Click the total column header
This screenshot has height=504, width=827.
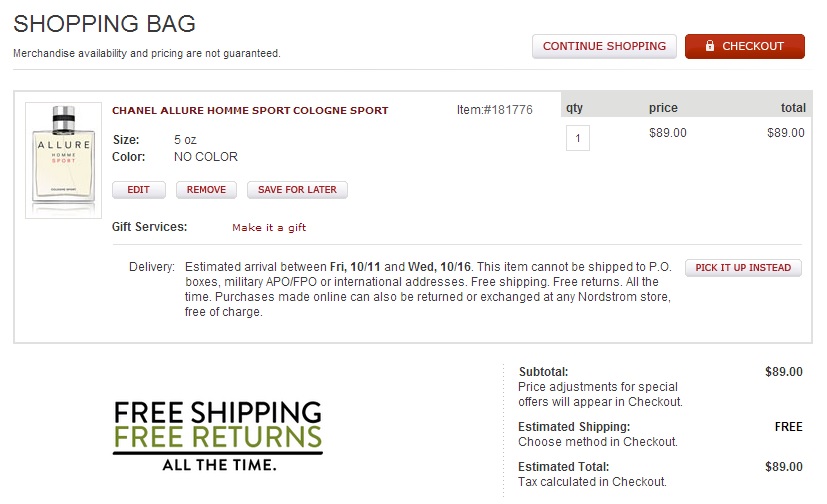(793, 108)
